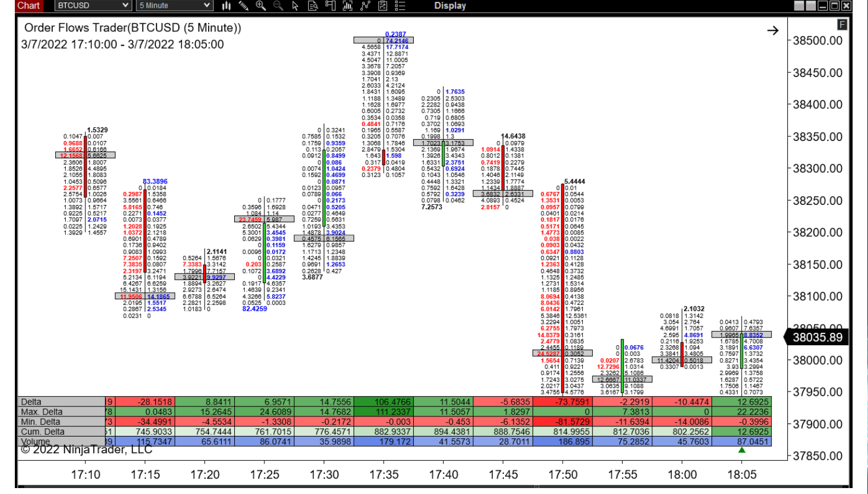The width and height of the screenshot is (868, 494).
Task: Toggle the chart trader icon
Action: click(x=330, y=6)
